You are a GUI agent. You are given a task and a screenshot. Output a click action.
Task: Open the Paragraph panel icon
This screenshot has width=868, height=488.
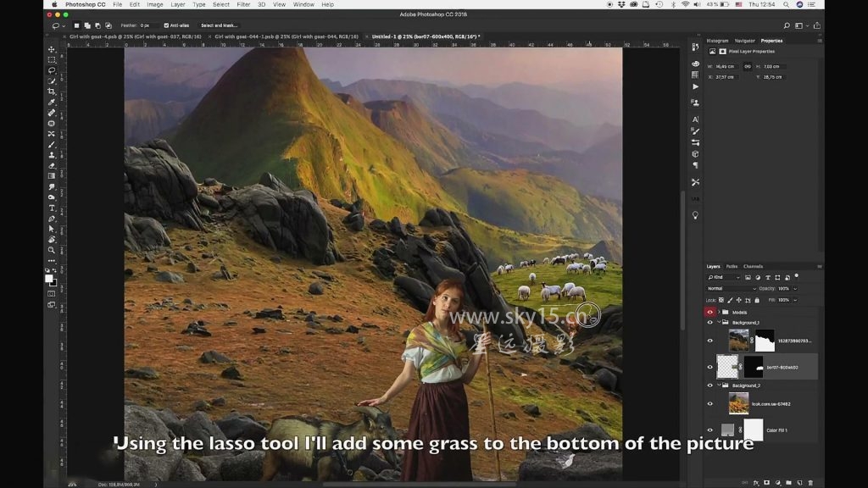[695, 165]
